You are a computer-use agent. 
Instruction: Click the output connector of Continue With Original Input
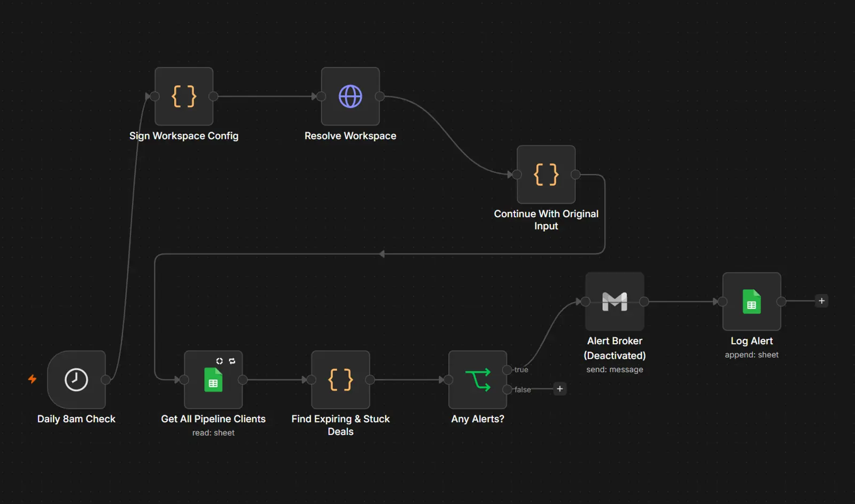[576, 175]
